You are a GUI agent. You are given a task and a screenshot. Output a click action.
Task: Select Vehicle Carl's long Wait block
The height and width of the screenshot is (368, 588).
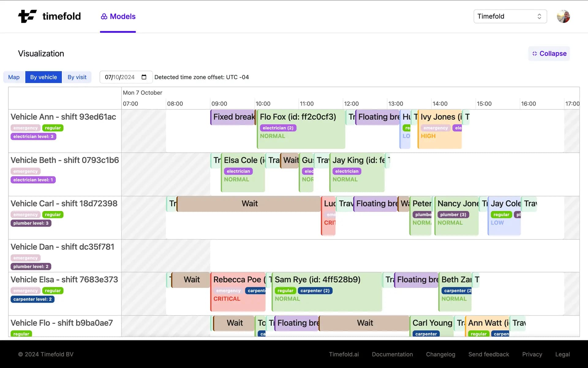pos(249,204)
